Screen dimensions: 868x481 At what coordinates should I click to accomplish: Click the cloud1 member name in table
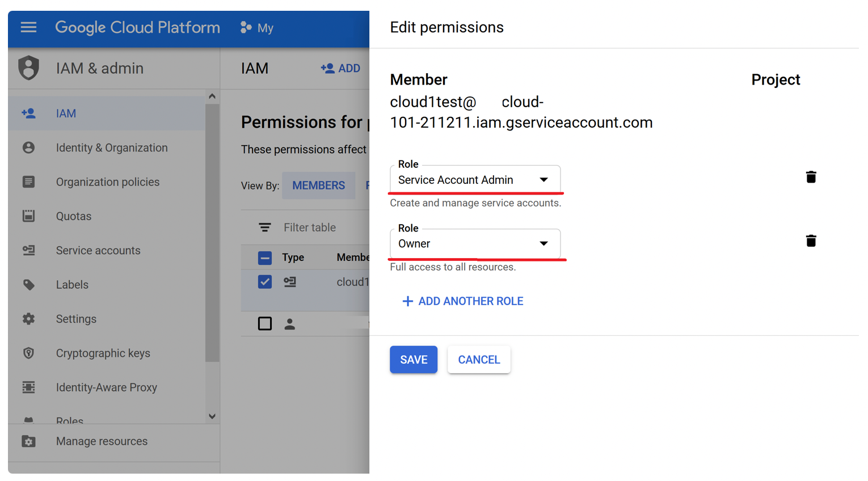(352, 282)
